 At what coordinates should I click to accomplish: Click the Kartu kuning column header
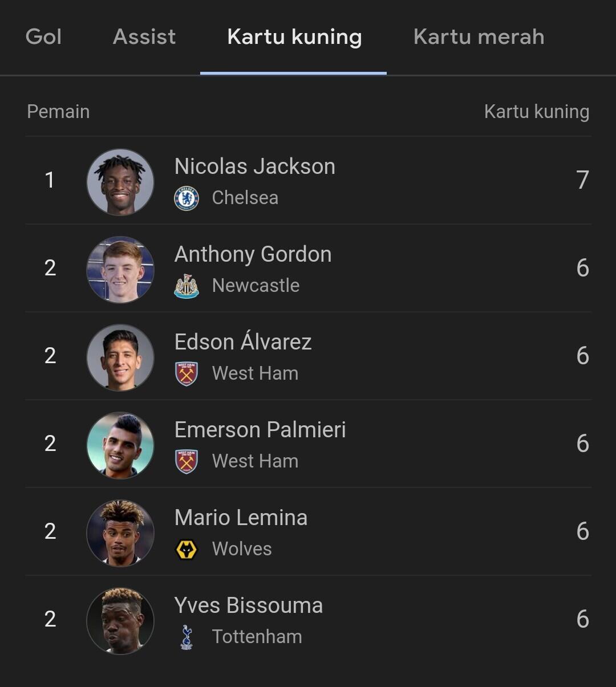tap(536, 112)
